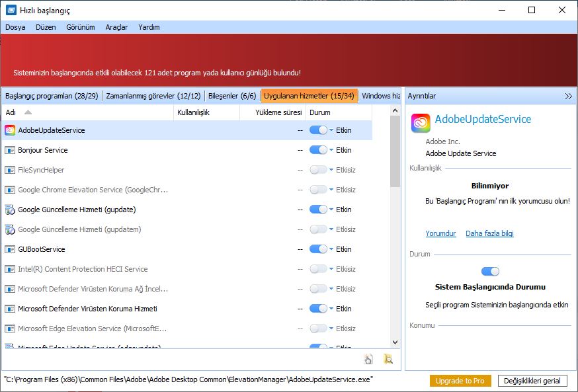Open the Daha fazla bilgi link
Viewport: 578px width, 392px height.
point(489,233)
